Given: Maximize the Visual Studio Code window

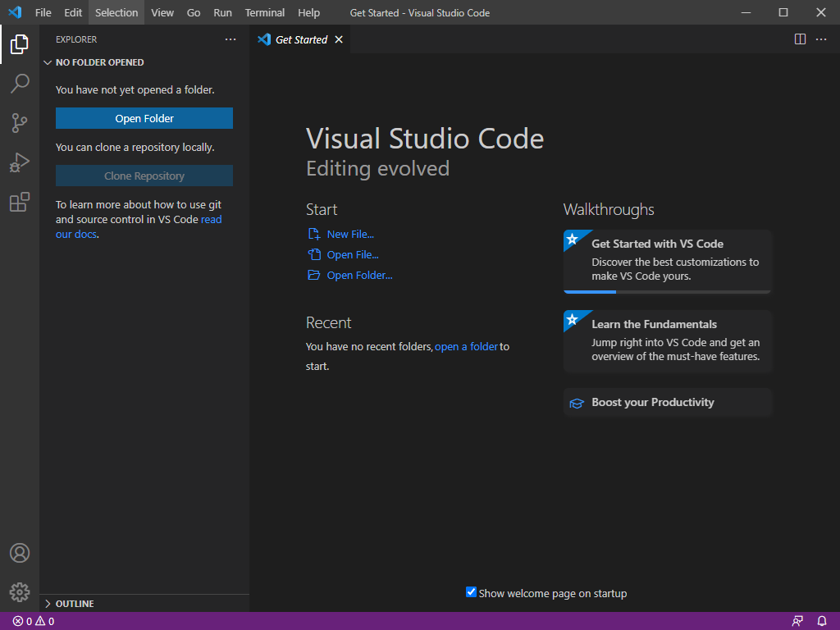Looking at the screenshot, I should tap(783, 12).
